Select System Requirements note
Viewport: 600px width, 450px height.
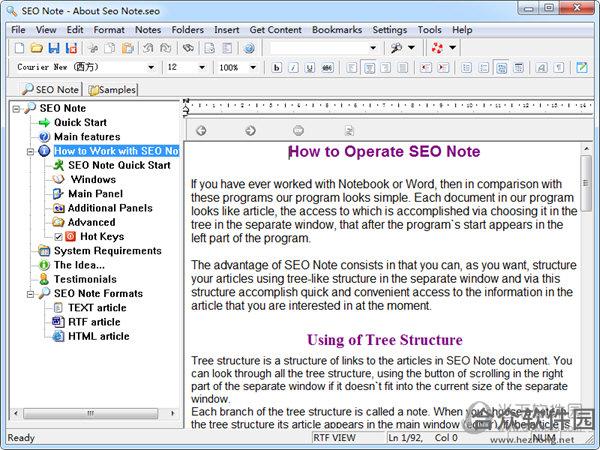pos(108,251)
